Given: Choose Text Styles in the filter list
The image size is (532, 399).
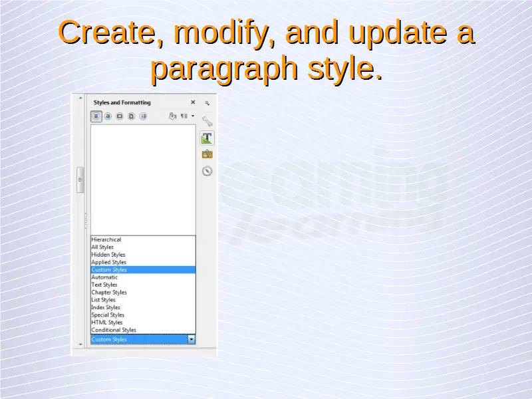Looking at the screenshot, I should [x=143, y=285].
